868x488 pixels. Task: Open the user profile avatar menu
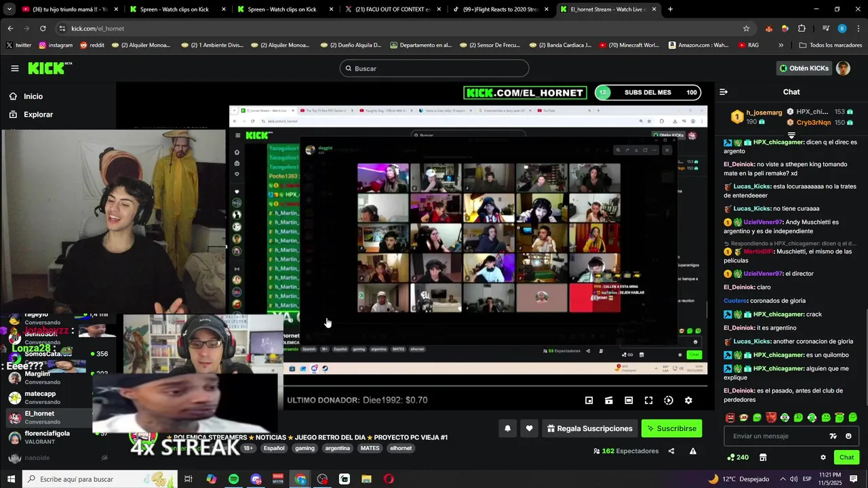[x=843, y=68]
